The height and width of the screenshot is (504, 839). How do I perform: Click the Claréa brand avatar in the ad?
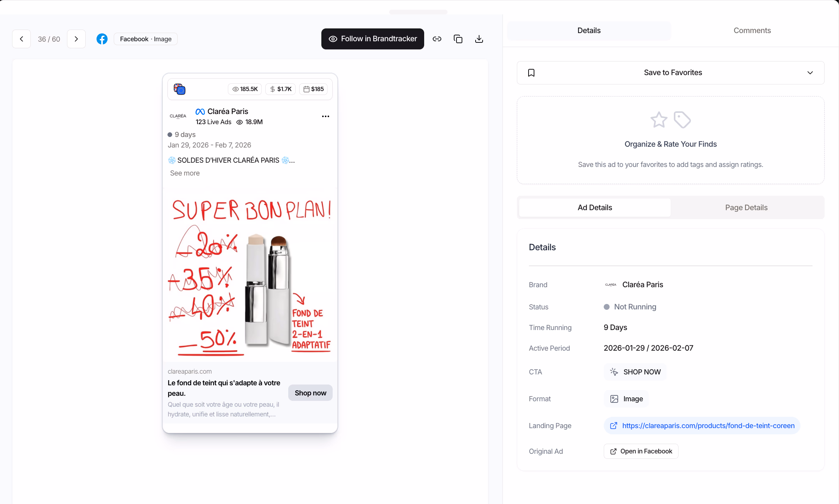click(178, 116)
